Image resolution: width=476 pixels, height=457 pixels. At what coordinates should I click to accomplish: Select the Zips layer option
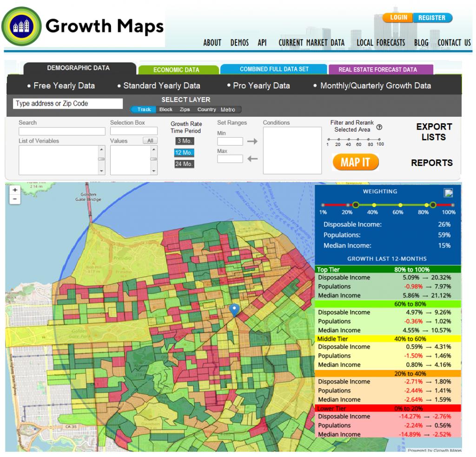[x=185, y=109]
